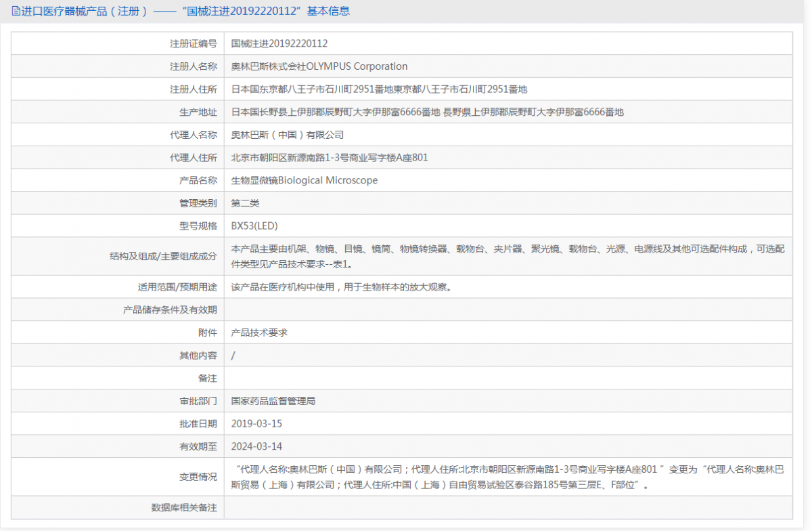Select the 批准日期 label
This screenshot has height=531, width=812.
(x=198, y=423)
